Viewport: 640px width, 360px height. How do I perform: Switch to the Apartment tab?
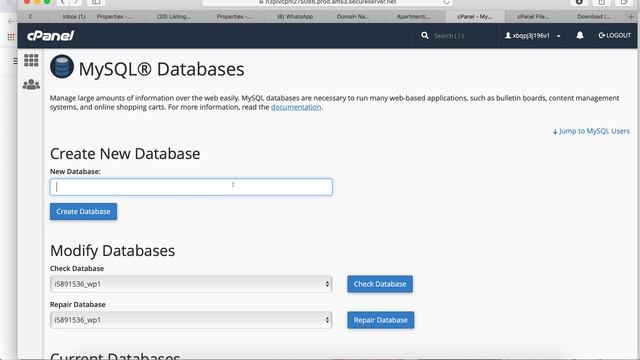413,17
